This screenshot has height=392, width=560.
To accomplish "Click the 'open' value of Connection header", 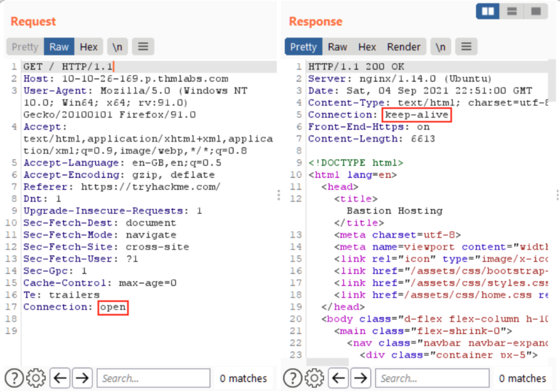I will tap(113, 307).
